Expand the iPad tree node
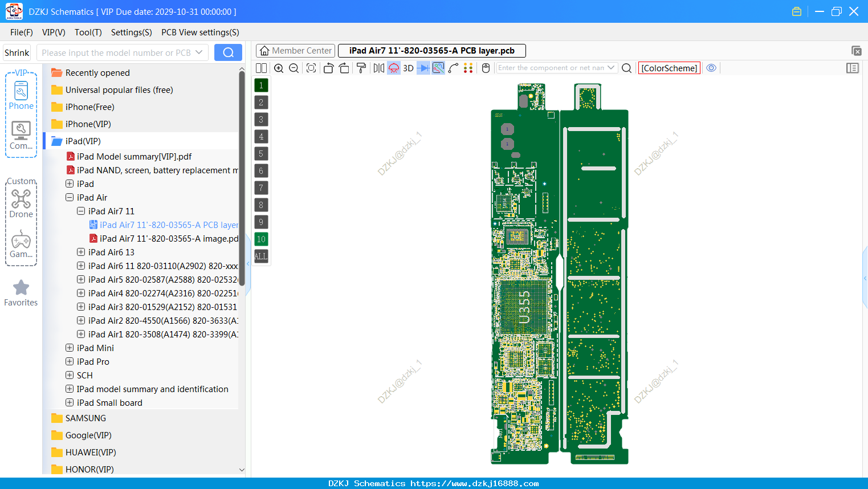868x489 pixels. (70, 184)
